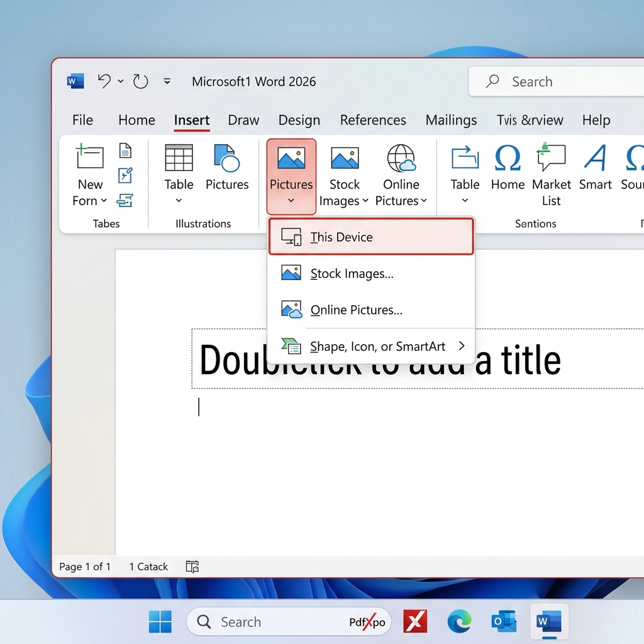This screenshot has height=644, width=644.
Task: Open the Mailings ribbon tab
Action: [x=451, y=120]
